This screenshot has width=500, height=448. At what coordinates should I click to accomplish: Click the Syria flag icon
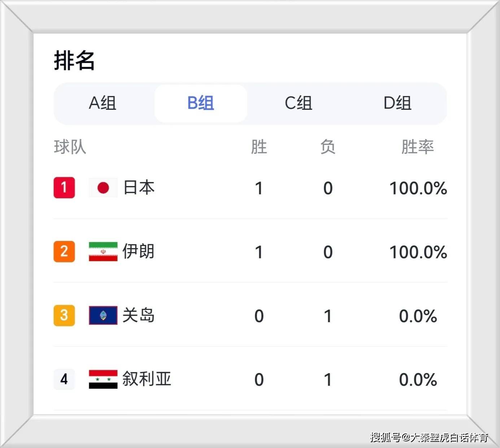pos(103,379)
